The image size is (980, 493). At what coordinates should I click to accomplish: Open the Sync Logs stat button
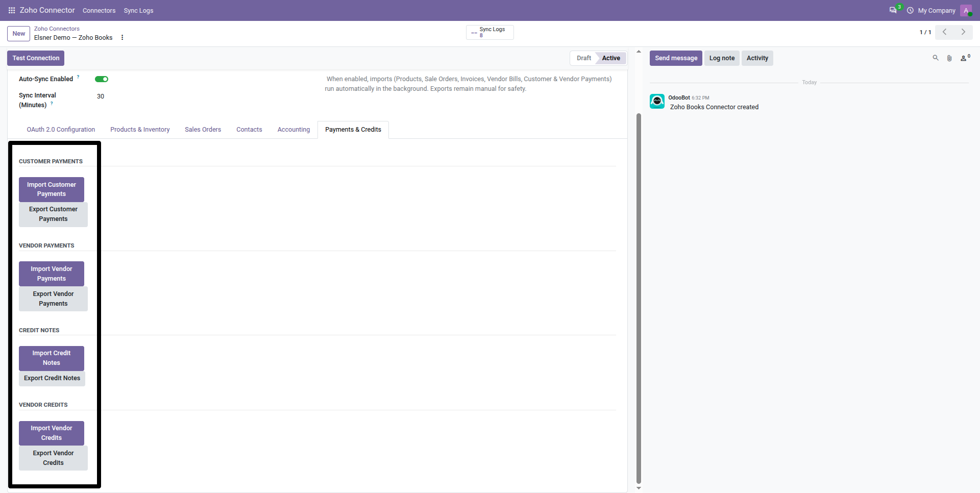tap(489, 32)
